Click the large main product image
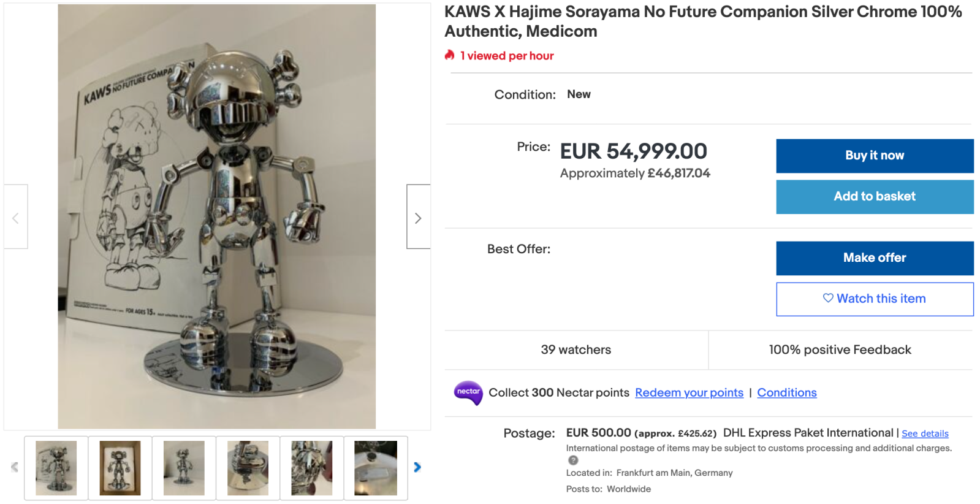The width and height of the screenshot is (980, 504). pyautogui.click(x=217, y=216)
